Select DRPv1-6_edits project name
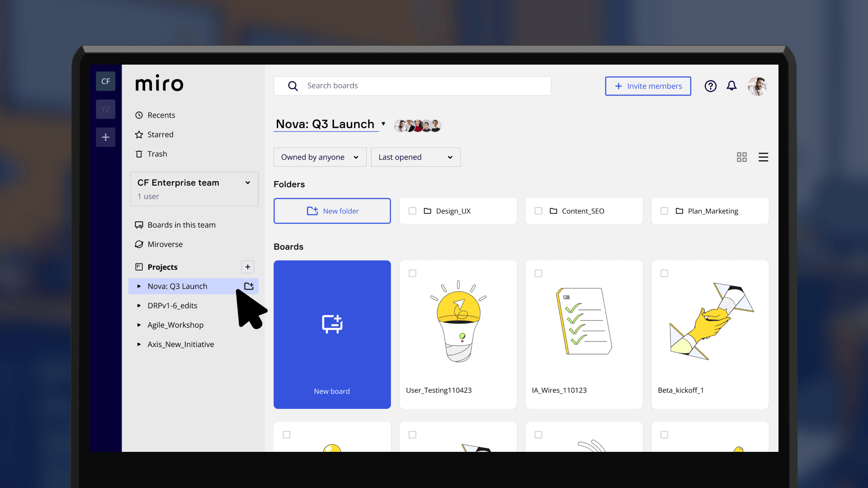The image size is (868, 488). point(172,306)
